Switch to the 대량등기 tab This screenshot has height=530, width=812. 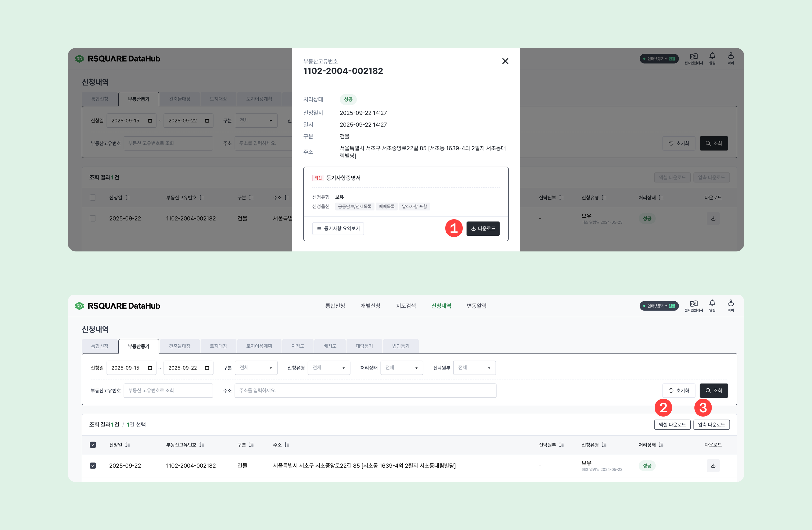click(x=364, y=346)
